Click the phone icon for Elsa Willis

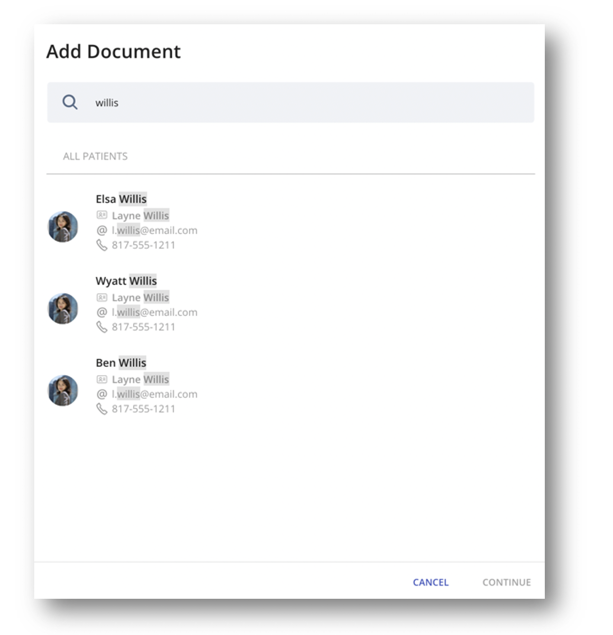click(x=102, y=245)
